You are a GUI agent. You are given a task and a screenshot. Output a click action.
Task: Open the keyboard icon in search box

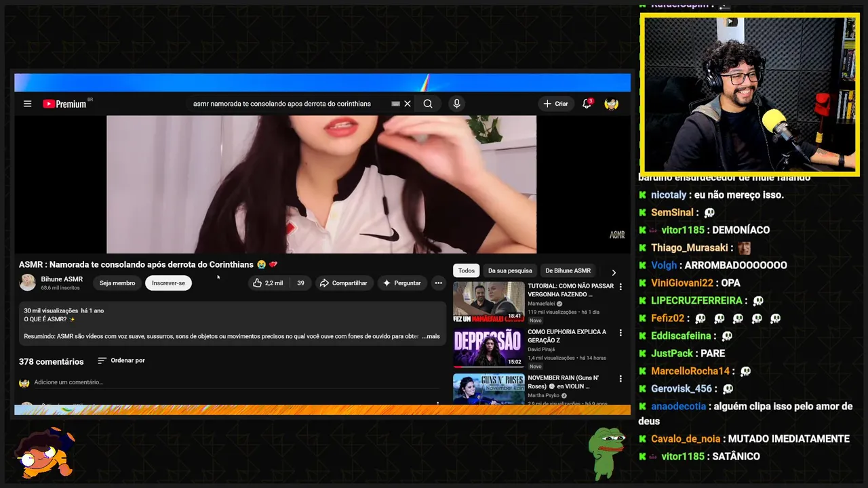pyautogui.click(x=395, y=104)
